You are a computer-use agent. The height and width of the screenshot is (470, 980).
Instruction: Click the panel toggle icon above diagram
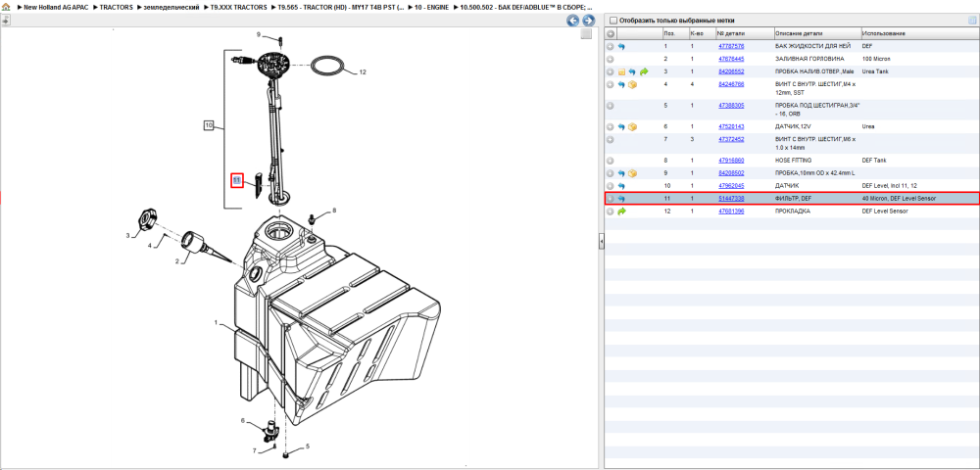pyautogui.click(x=6, y=20)
